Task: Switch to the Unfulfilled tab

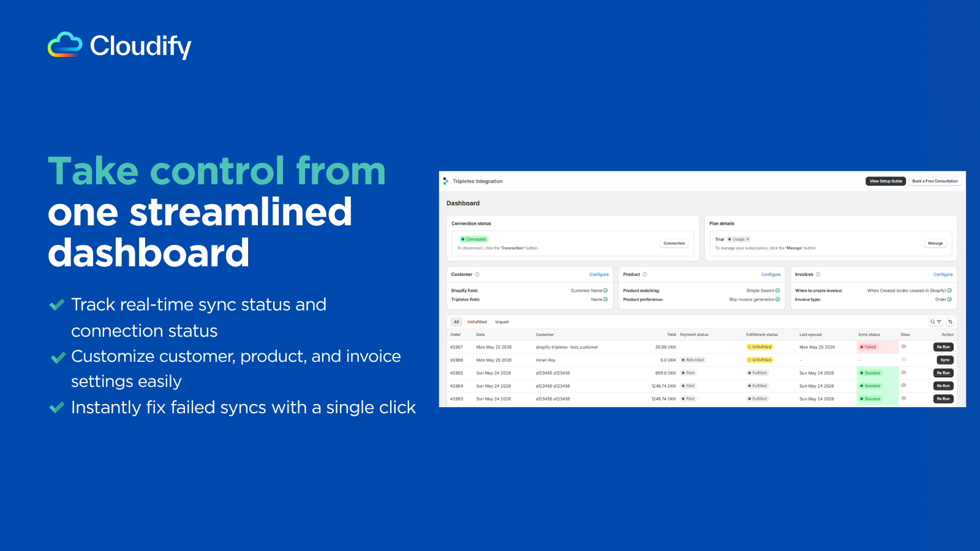Action: tap(477, 322)
